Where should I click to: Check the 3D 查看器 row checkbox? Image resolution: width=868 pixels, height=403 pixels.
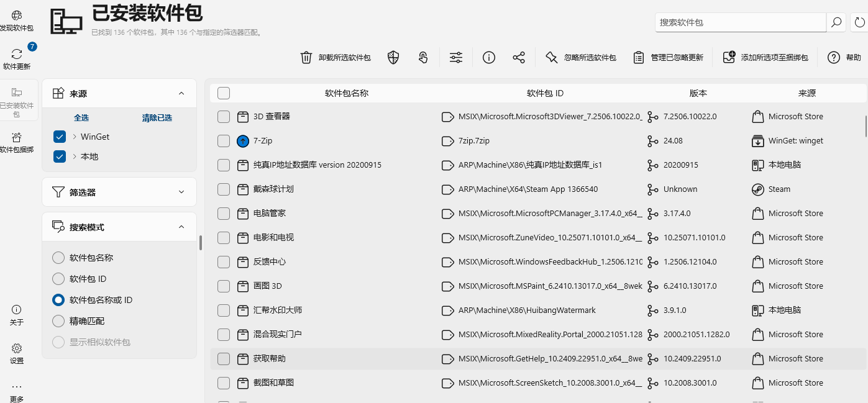point(224,116)
